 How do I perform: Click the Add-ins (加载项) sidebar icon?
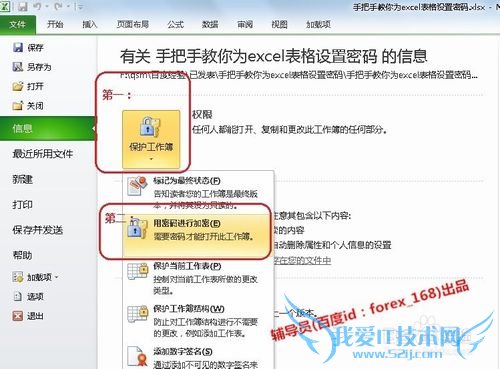tap(18, 277)
